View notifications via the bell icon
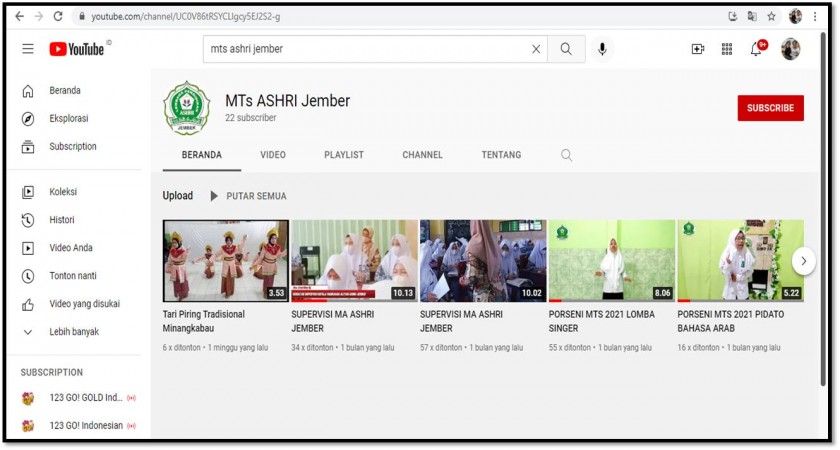Image resolution: width=840 pixels, height=450 pixels. pyautogui.click(x=756, y=49)
